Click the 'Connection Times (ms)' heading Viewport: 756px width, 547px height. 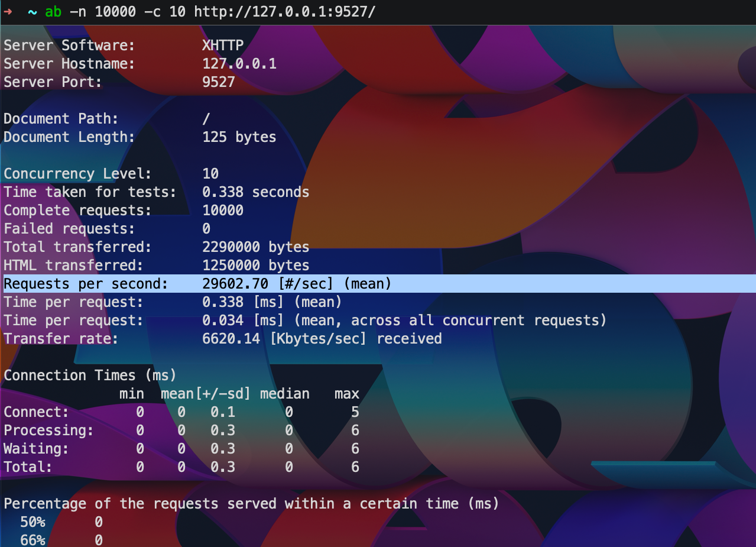coord(90,376)
